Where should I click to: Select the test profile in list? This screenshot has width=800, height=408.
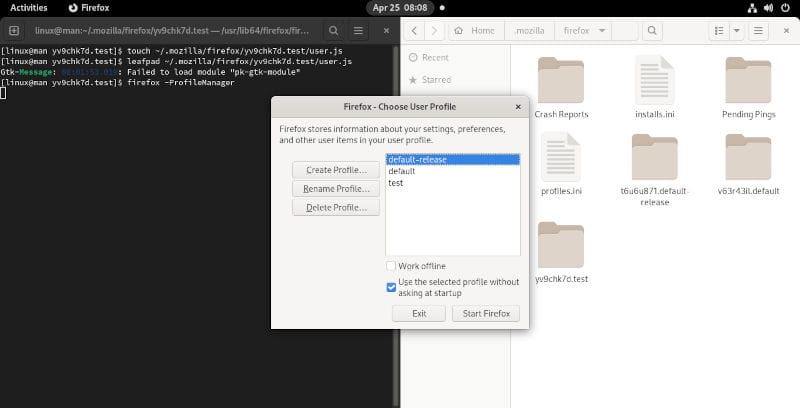click(453, 183)
